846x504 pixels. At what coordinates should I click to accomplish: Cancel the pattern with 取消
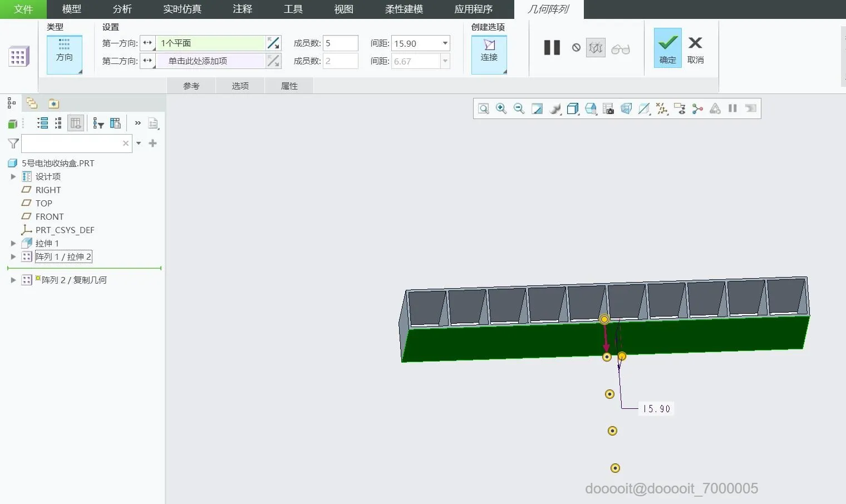[695, 49]
